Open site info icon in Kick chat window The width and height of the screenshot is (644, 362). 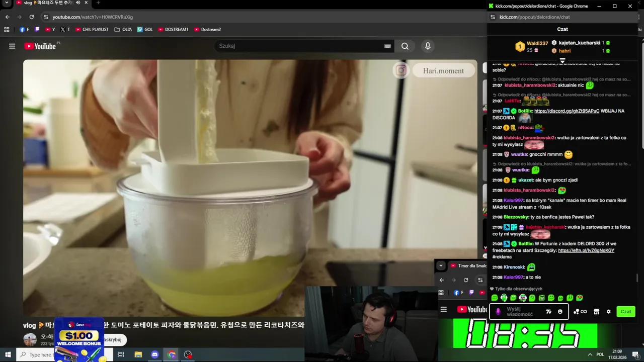point(493,17)
